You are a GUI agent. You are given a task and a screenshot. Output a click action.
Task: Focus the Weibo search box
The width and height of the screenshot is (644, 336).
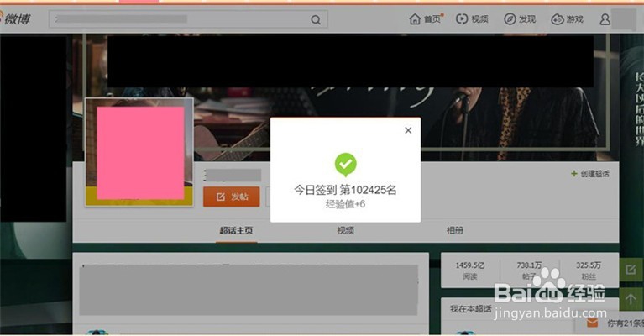point(188,19)
